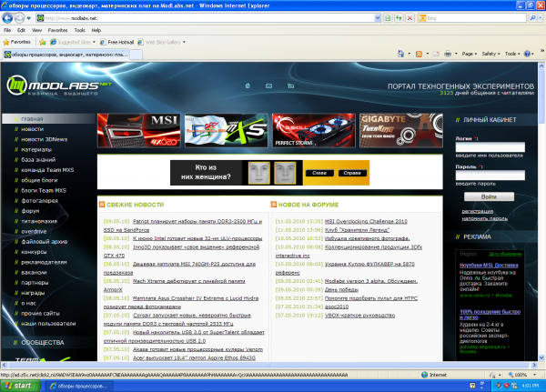Click the vertical scrollbar down arrow
The width and height of the screenshot is (546, 392).
(541, 357)
